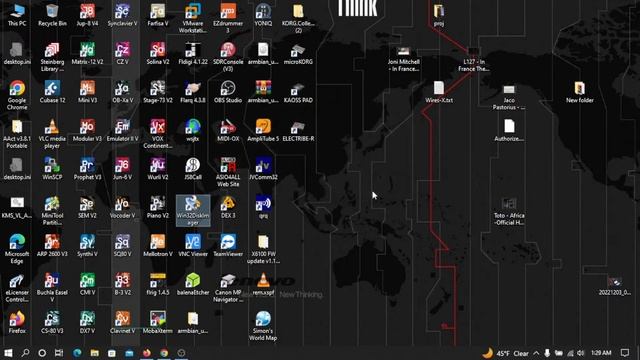Select the CZ V shortcut
This screenshot has height=360, width=640.
click(122, 54)
